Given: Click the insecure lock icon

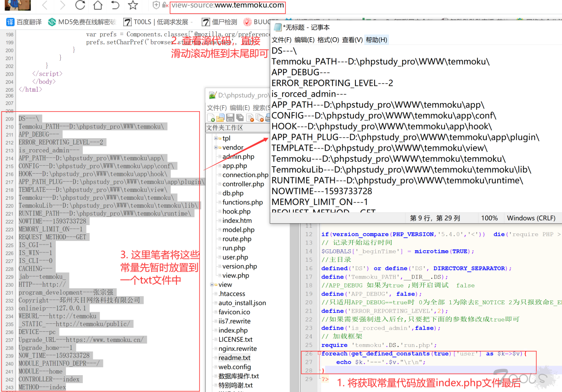Looking at the screenshot, I should coord(165,5).
